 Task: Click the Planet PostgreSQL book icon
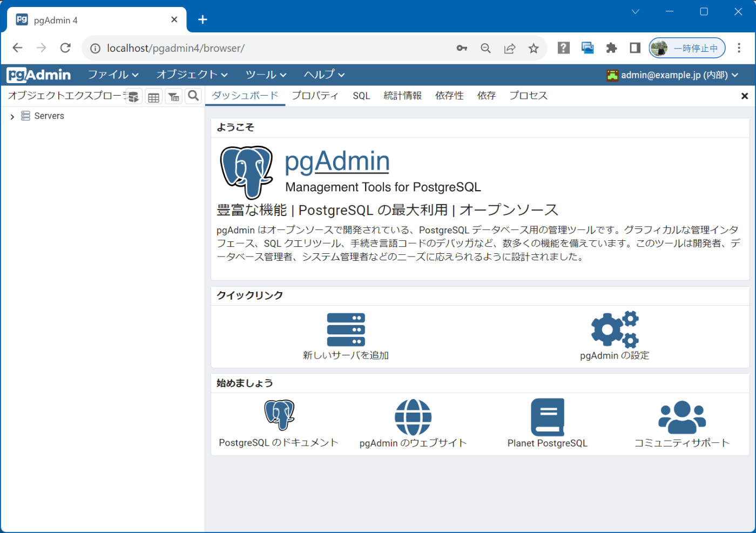coord(548,417)
